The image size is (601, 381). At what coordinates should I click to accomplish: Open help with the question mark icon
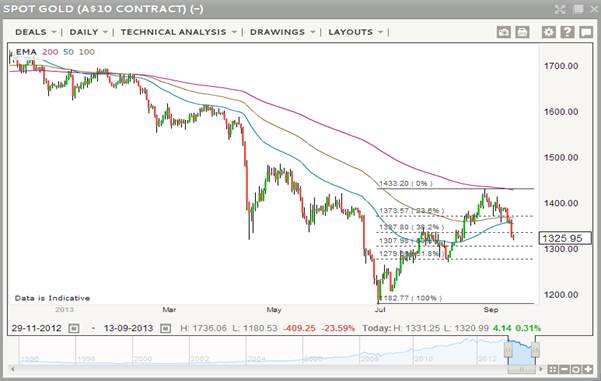567,32
